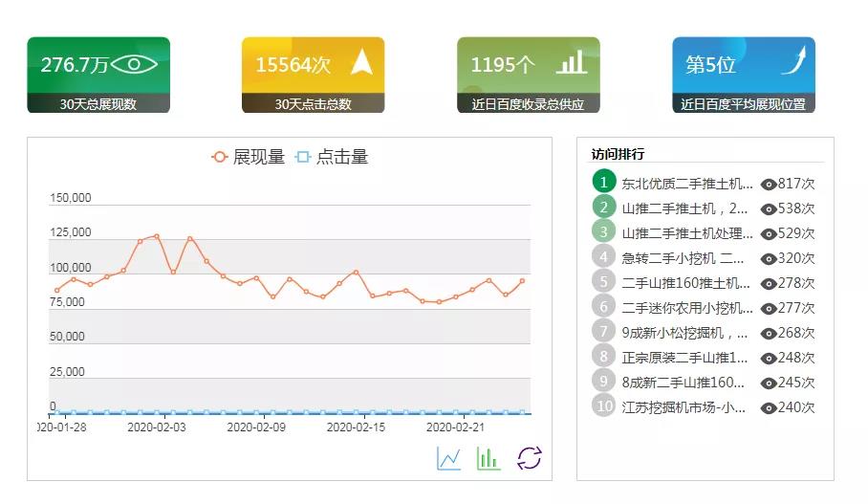Click the 2020-02-09 axis label

pos(256,427)
